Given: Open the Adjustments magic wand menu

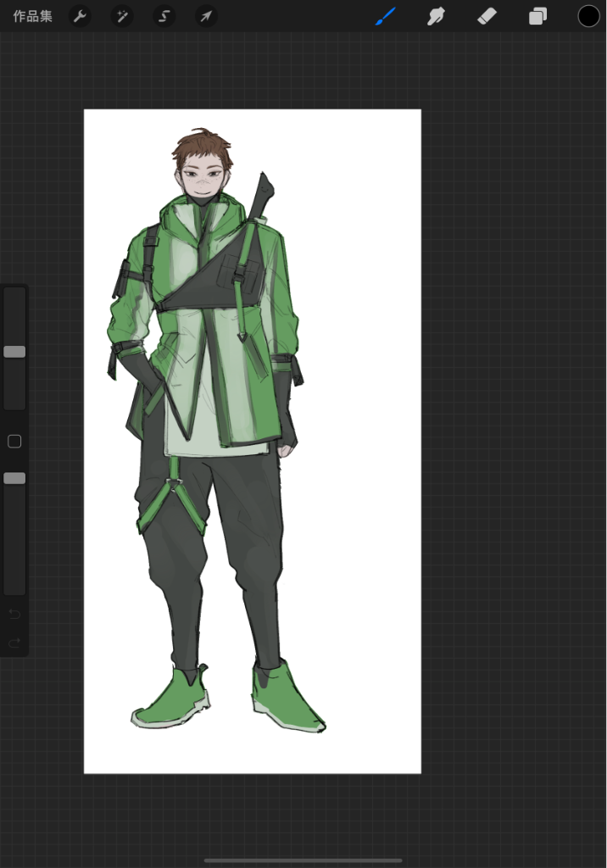Looking at the screenshot, I should [122, 17].
